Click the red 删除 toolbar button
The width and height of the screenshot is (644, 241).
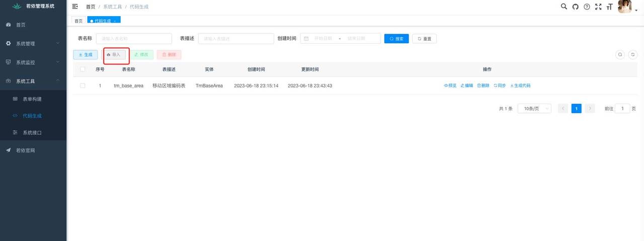pyautogui.click(x=169, y=54)
